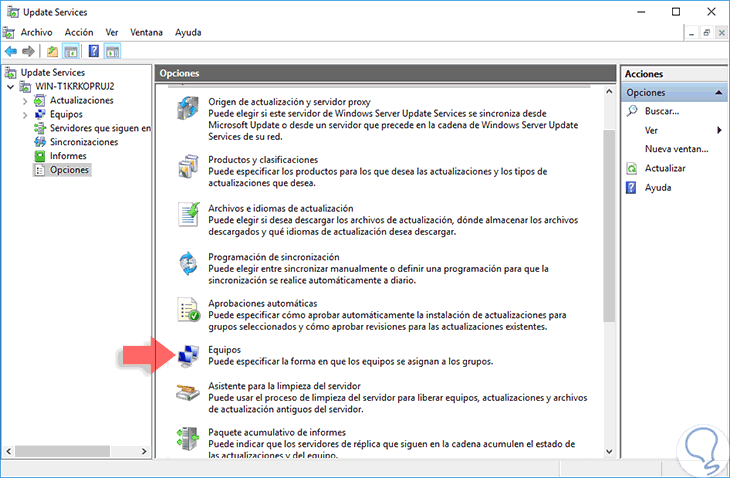Click the Origen de actualización y servidor proxy icon
730x478 pixels.
188,108
